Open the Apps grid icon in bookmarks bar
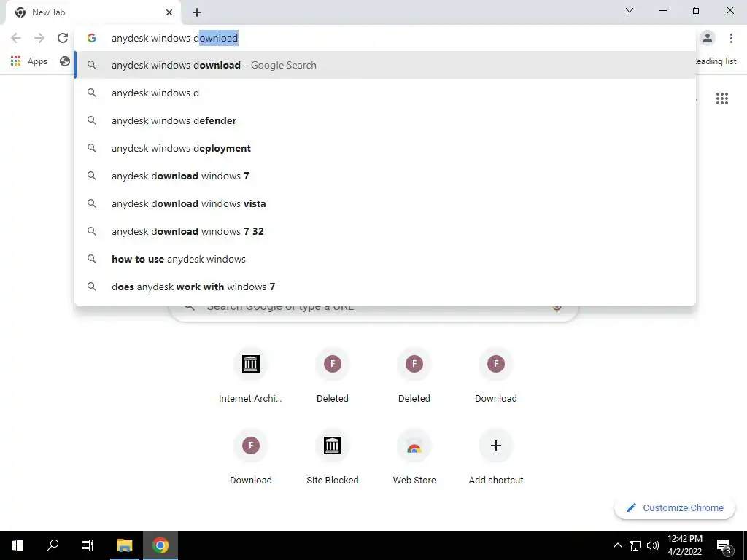Image resolution: width=747 pixels, height=560 pixels. 16,61
